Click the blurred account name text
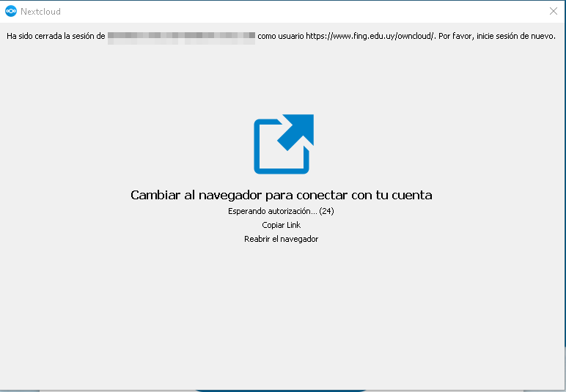The width and height of the screenshot is (566, 392). (181, 35)
